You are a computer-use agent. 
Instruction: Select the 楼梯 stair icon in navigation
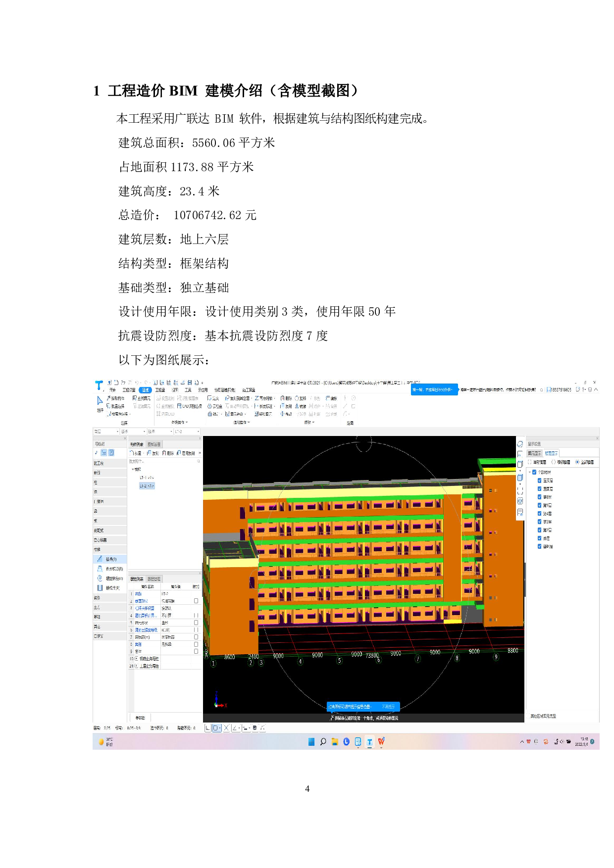(x=100, y=559)
